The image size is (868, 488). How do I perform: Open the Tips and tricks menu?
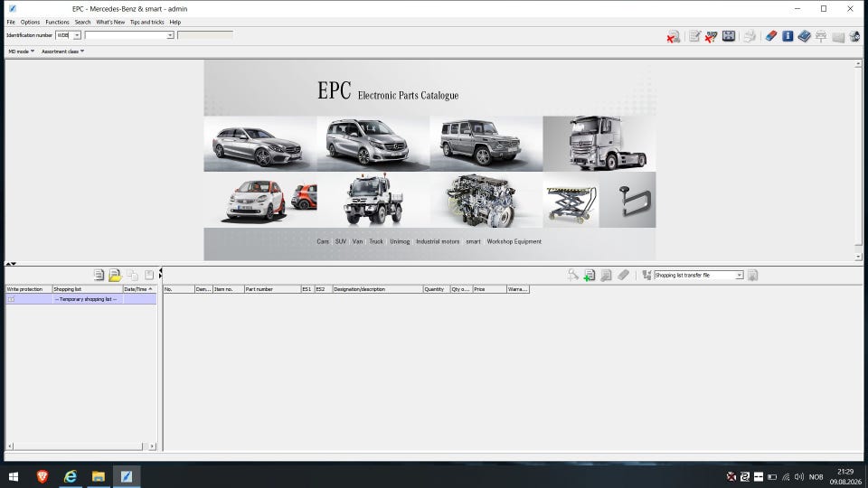tap(146, 22)
